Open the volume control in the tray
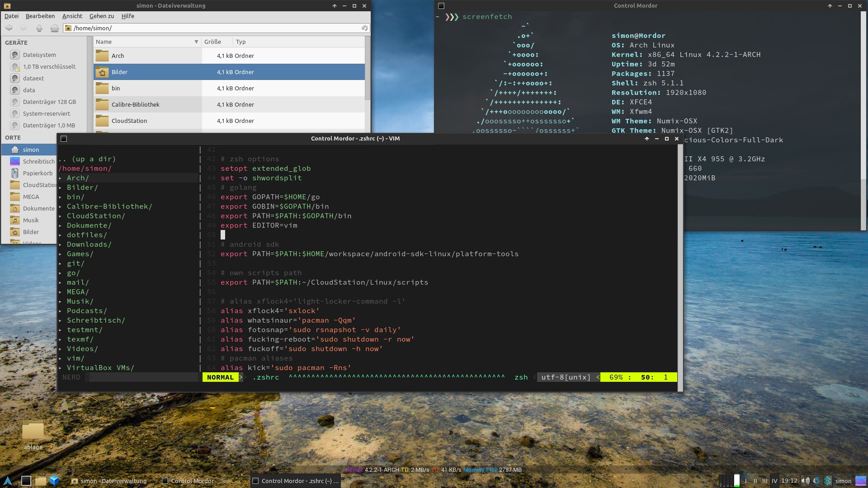Image resolution: width=868 pixels, height=488 pixels. pyautogui.click(x=805, y=481)
